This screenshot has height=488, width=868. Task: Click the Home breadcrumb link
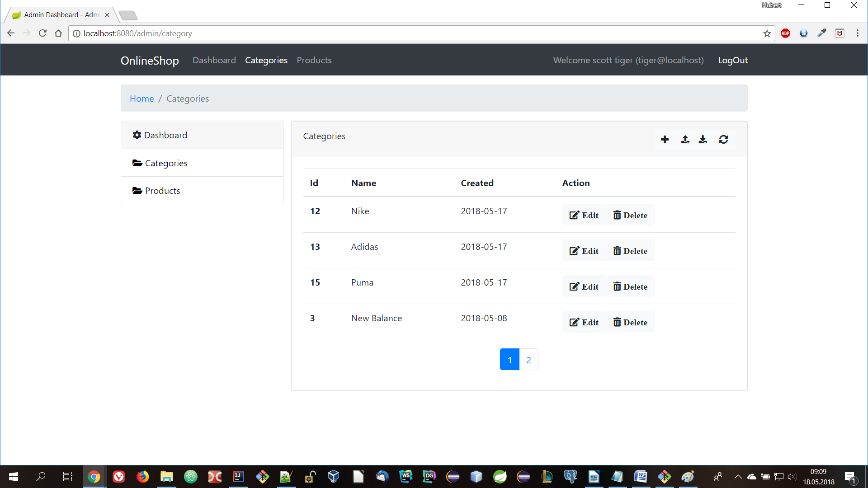(142, 99)
